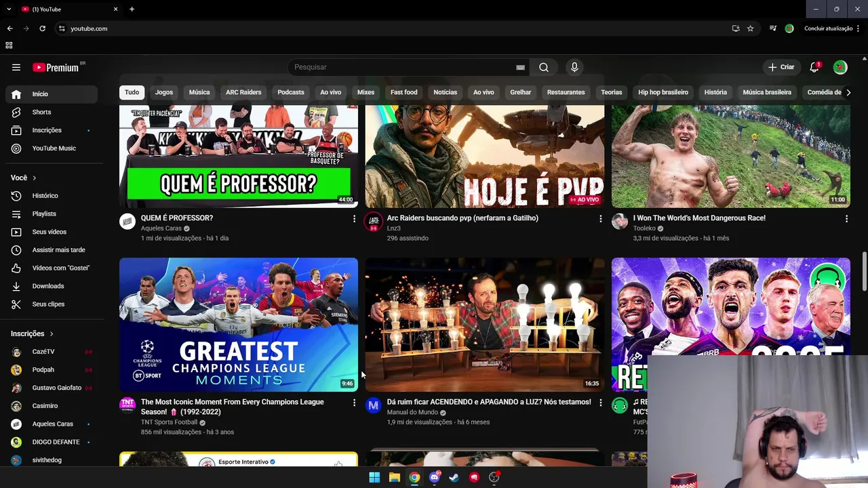Image resolution: width=868 pixels, height=488 pixels.
Task: Open the account avatar menu
Action: pos(840,67)
